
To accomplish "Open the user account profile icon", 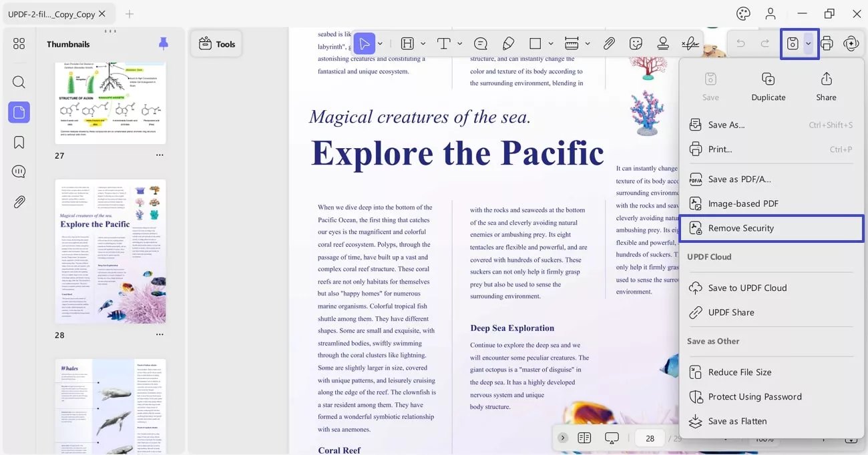I will coord(771,13).
